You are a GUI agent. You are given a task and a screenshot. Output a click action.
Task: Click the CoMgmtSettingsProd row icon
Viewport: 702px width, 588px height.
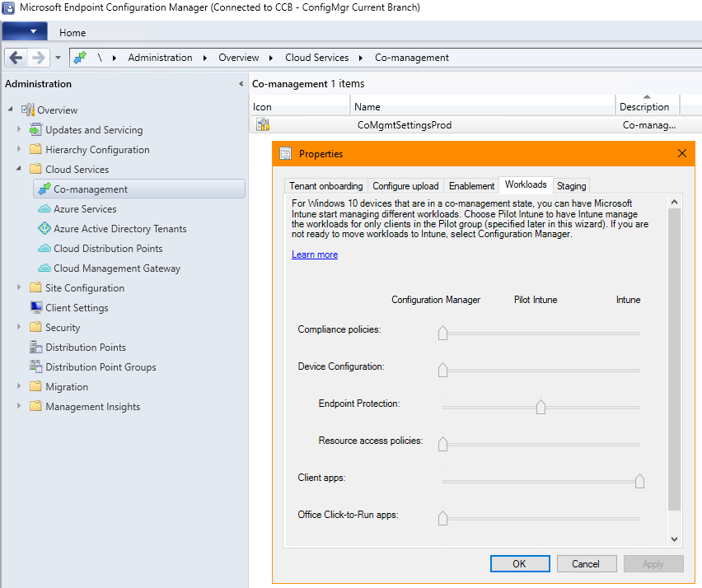tap(263, 125)
